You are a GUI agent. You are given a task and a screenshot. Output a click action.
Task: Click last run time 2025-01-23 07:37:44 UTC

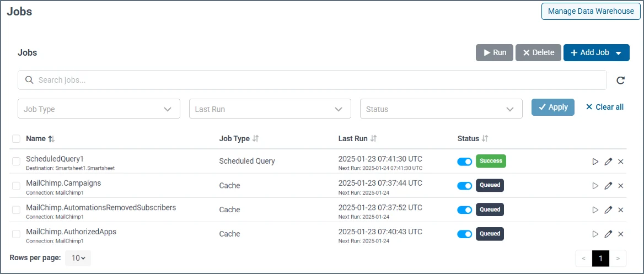pyautogui.click(x=380, y=183)
